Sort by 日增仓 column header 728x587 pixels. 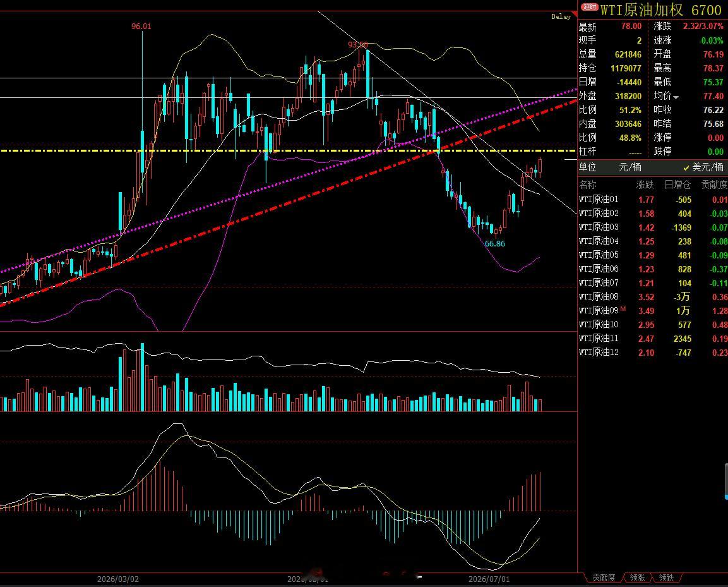pyautogui.click(x=677, y=185)
